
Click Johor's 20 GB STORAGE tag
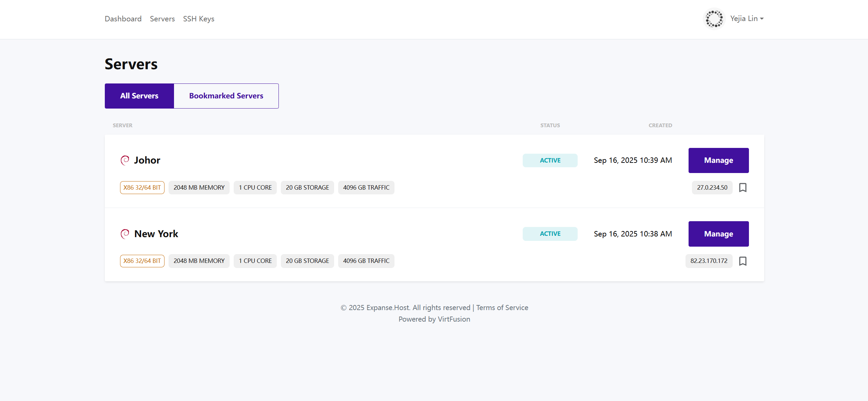pos(307,188)
